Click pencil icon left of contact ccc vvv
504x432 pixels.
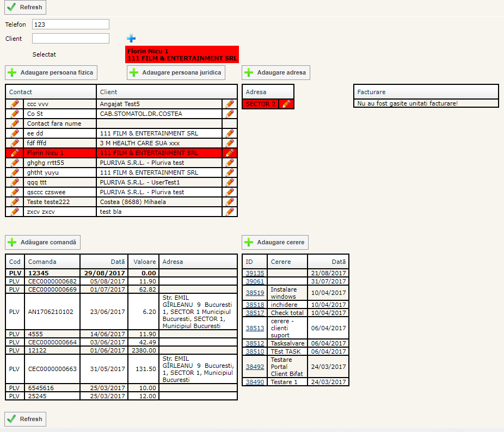(15, 104)
